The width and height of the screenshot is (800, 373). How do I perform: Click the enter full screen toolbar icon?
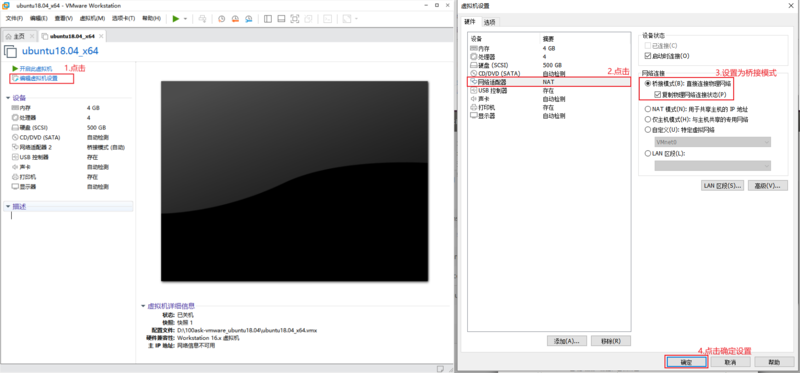tap(294, 18)
